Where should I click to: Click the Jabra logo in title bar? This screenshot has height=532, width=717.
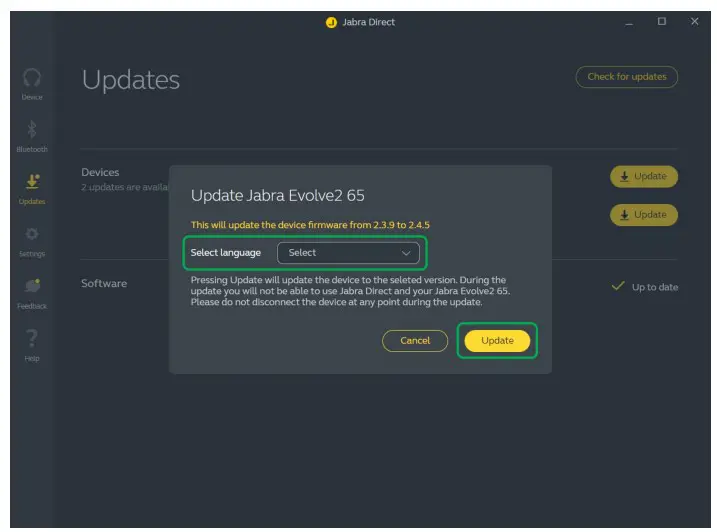click(331, 22)
